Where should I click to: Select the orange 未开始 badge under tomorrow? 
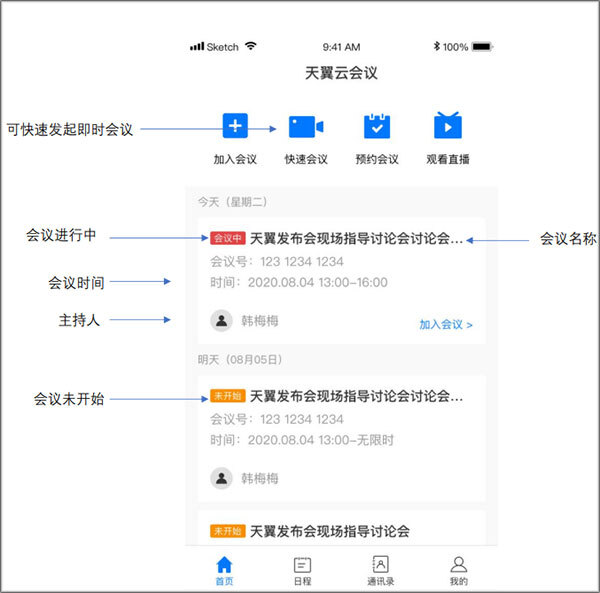(227, 396)
